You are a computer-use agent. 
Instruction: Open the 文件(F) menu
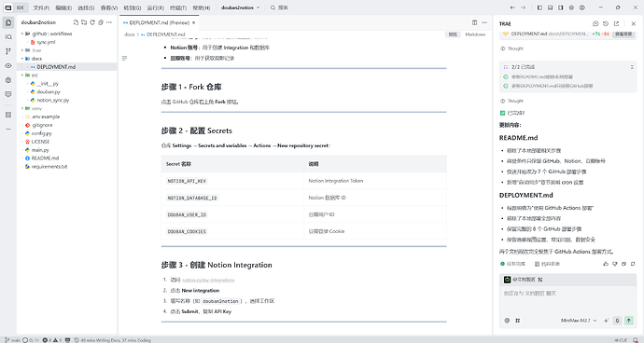(x=41, y=7)
